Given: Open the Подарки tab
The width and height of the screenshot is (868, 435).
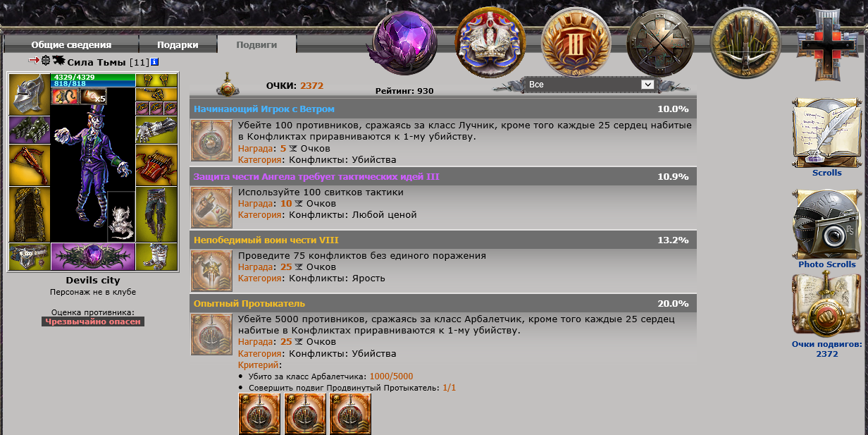Looking at the screenshot, I should (178, 44).
